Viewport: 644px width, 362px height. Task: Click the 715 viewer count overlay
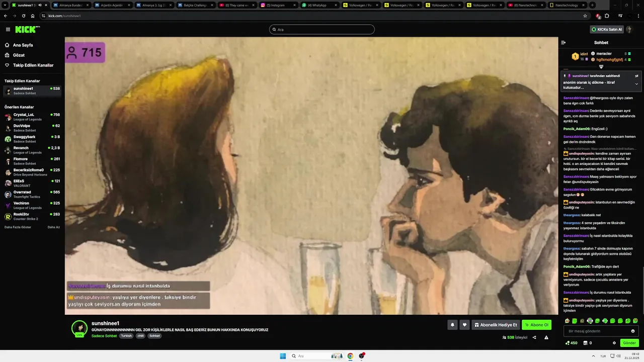[x=85, y=52]
